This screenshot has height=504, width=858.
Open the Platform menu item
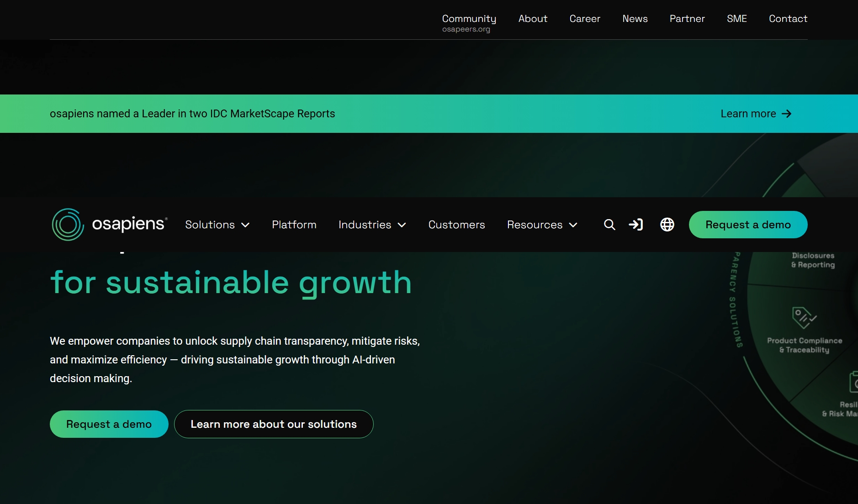(294, 225)
